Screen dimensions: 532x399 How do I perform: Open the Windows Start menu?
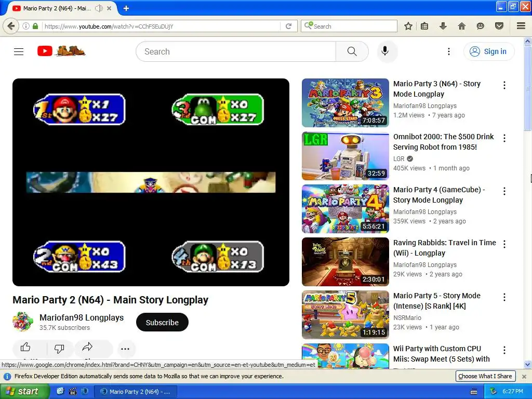tap(25, 391)
